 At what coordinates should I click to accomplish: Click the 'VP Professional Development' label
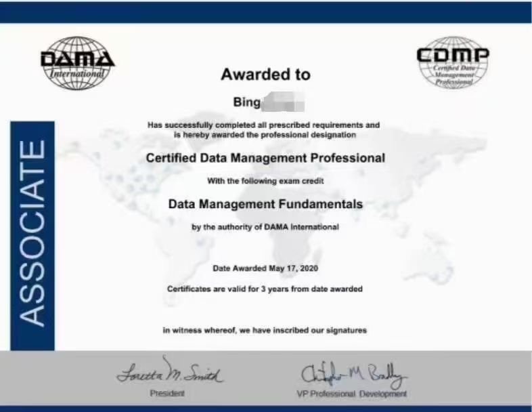click(351, 394)
